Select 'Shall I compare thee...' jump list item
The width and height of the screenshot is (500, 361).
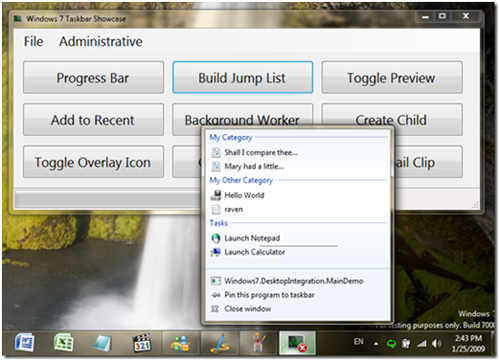[x=297, y=153]
